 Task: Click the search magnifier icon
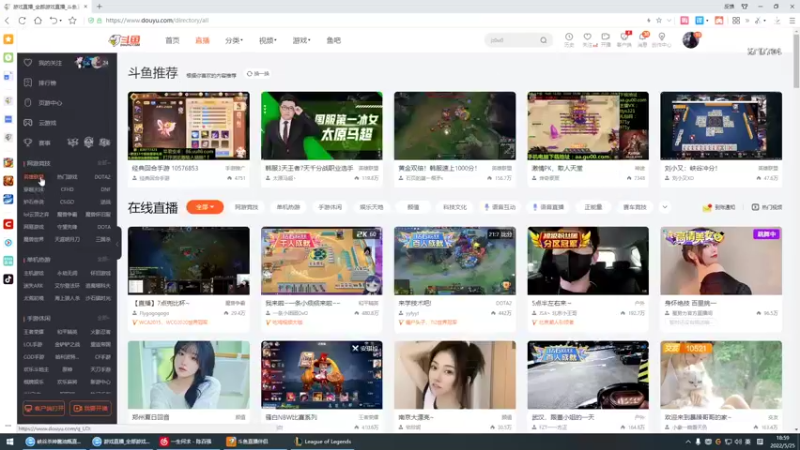tap(543, 40)
